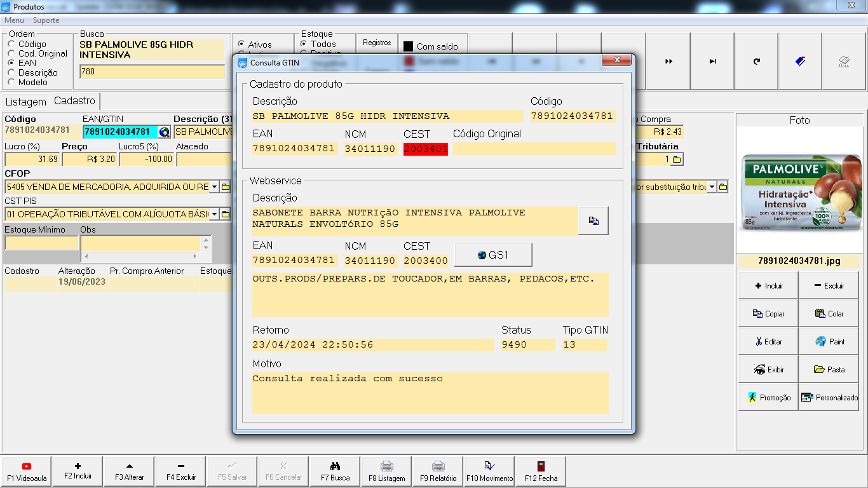Image resolution: width=868 pixels, height=488 pixels.
Task: Click the red CEST 2003401 field
Action: point(426,149)
